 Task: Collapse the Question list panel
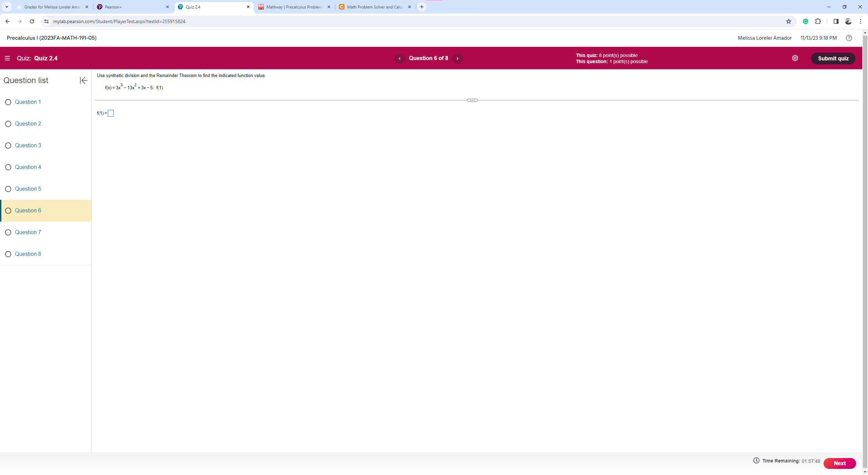pos(83,80)
